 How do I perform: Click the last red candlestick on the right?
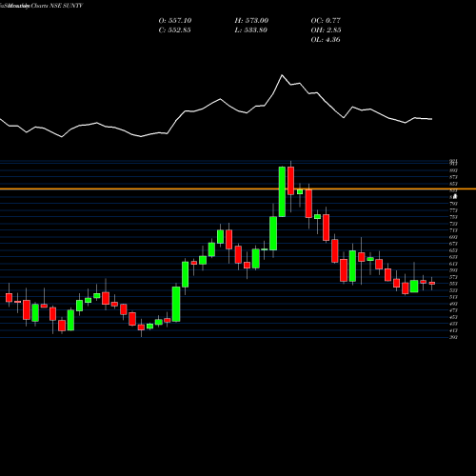(432, 283)
